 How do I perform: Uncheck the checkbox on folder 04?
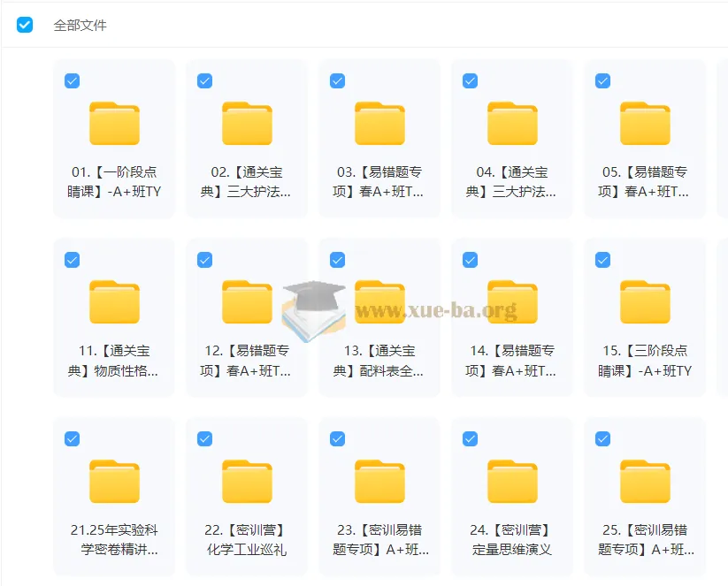[470, 81]
